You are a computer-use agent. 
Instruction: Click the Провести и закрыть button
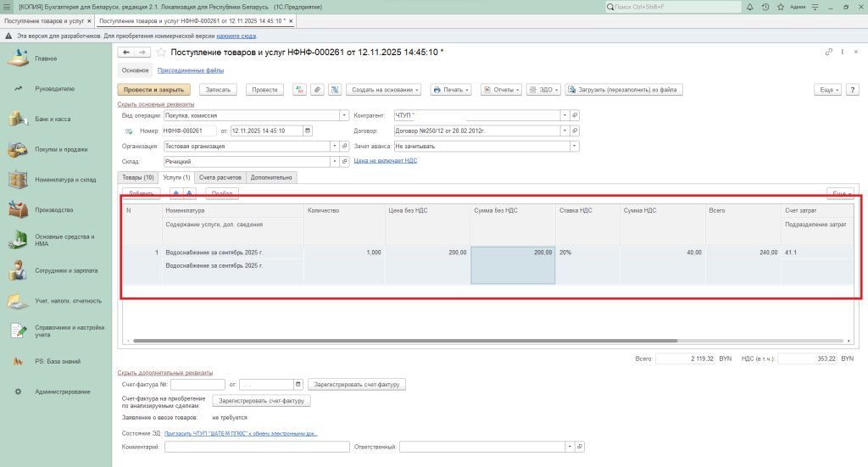tap(153, 89)
